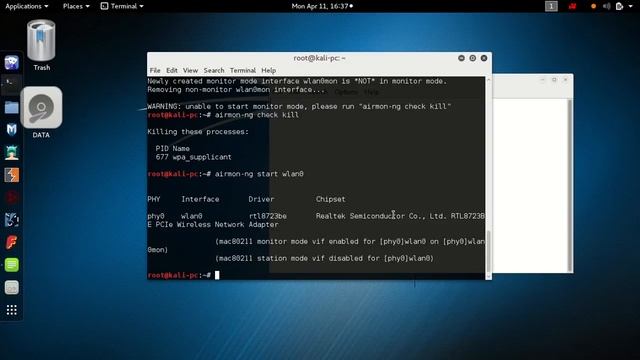Open Burp Suite from the dock
This screenshot has height=360, width=640.
point(11,175)
